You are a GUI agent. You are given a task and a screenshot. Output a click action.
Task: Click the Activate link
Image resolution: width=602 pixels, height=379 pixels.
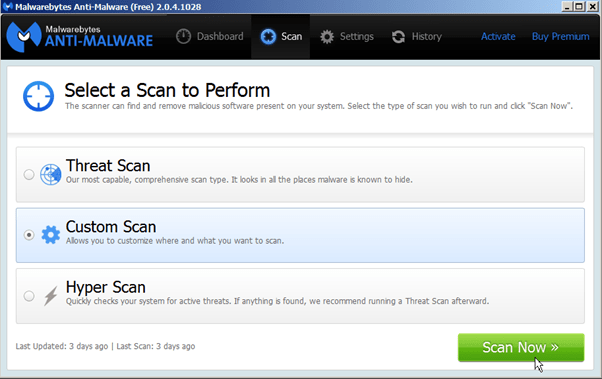coord(498,36)
